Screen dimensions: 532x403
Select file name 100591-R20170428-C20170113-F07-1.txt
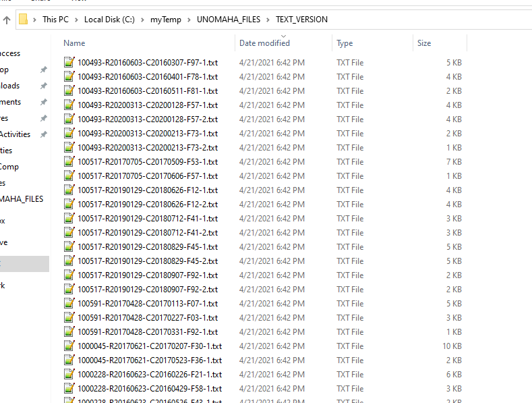(148, 304)
